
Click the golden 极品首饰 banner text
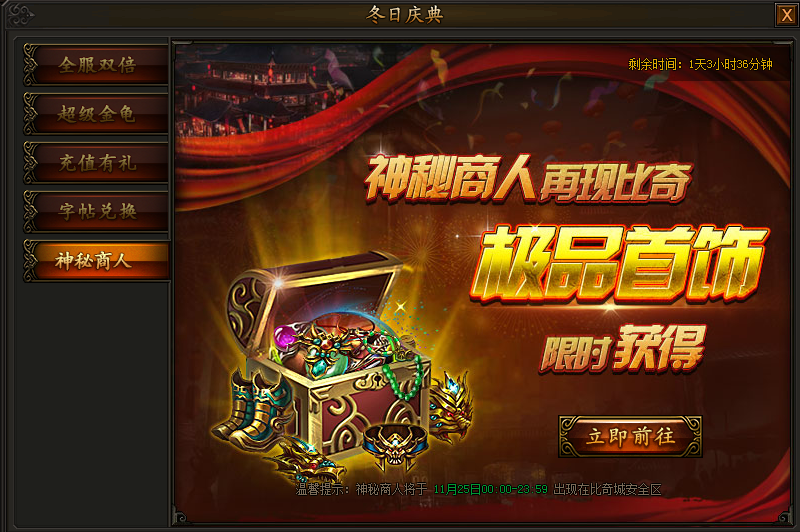pos(620,264)
